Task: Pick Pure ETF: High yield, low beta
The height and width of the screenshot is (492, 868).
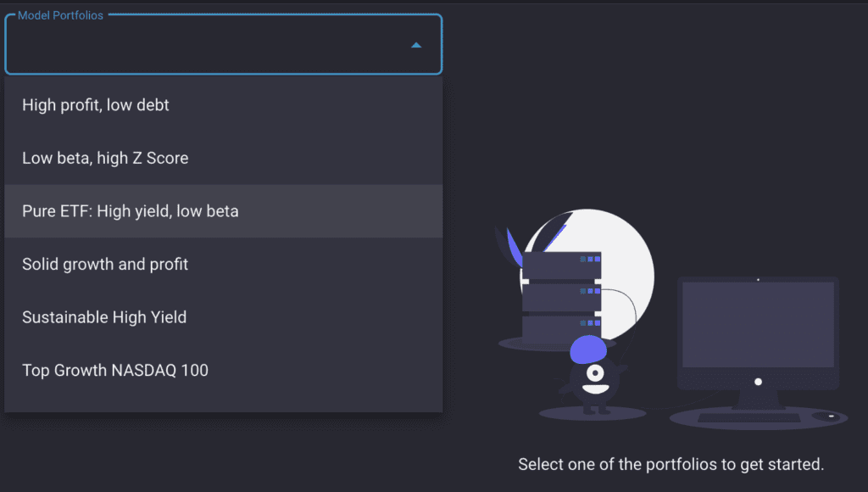Action: click(223, 211)
